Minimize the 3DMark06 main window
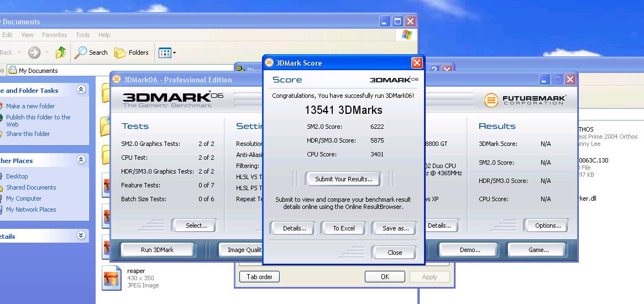The image size is (644, 304). pyautogui.click(x=544, y=80)
